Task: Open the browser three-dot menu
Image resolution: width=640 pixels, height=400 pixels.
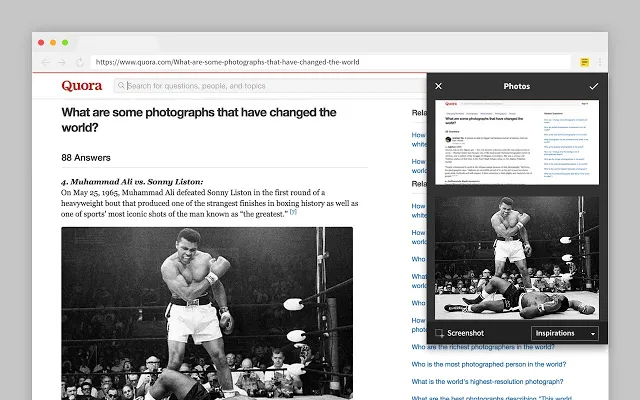Action: point(600,62)
